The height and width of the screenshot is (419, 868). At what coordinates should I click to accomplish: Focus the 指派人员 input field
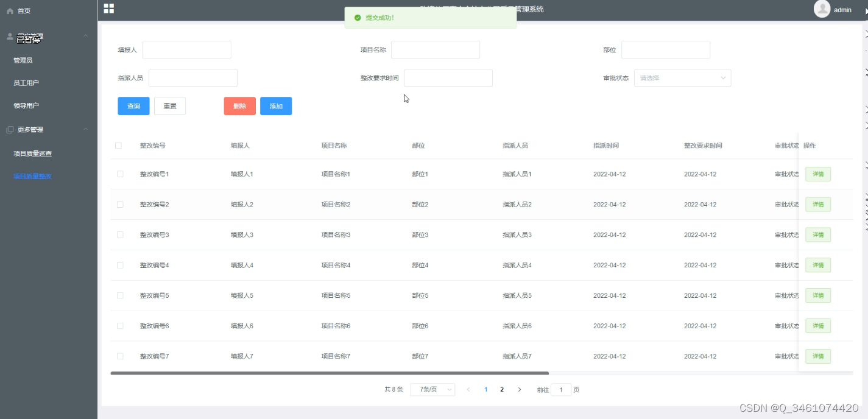click(193, 78)
